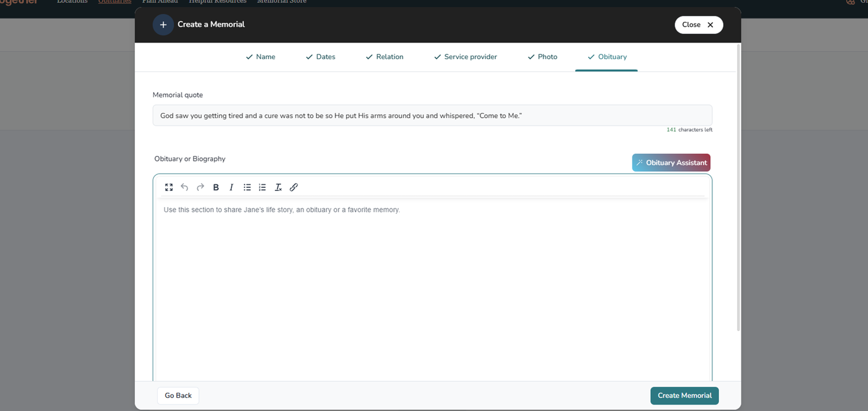The height and width of the screenshot is (411, 868).
Task: Clear text formatting in editor
Action: (278, 187)
